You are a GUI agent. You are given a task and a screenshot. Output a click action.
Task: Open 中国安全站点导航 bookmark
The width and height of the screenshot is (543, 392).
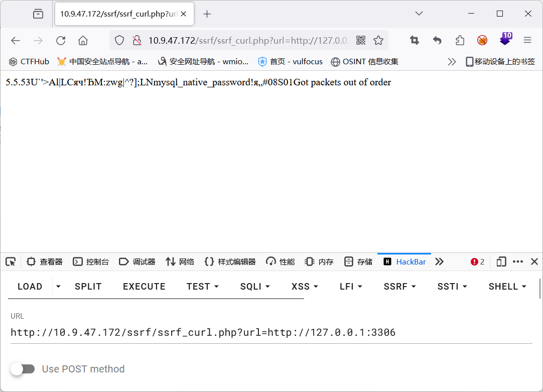tap(102, 62)
